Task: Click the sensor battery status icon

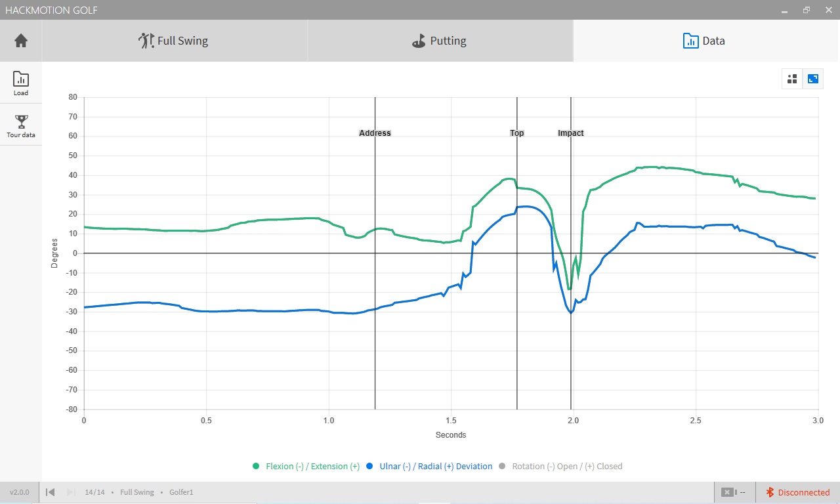Action: tap(727, 492)
